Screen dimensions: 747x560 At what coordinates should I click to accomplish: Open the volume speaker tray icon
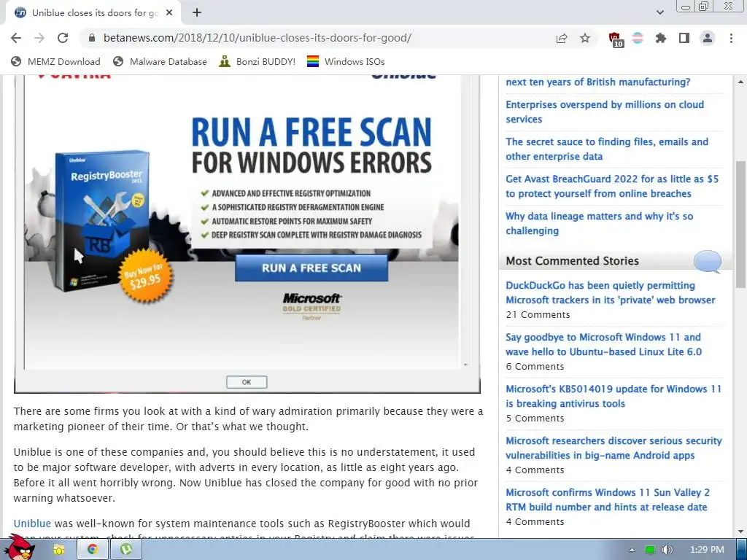667,550
